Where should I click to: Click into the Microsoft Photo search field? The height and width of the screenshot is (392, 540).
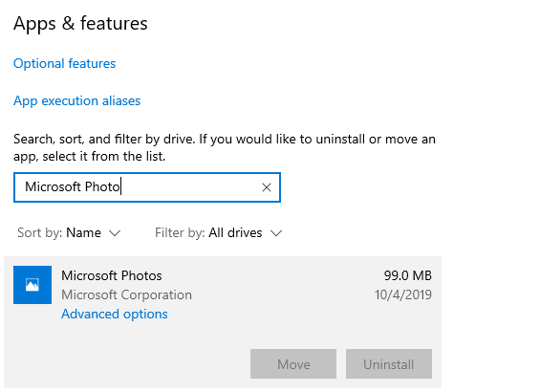click(x=147, y=187)
